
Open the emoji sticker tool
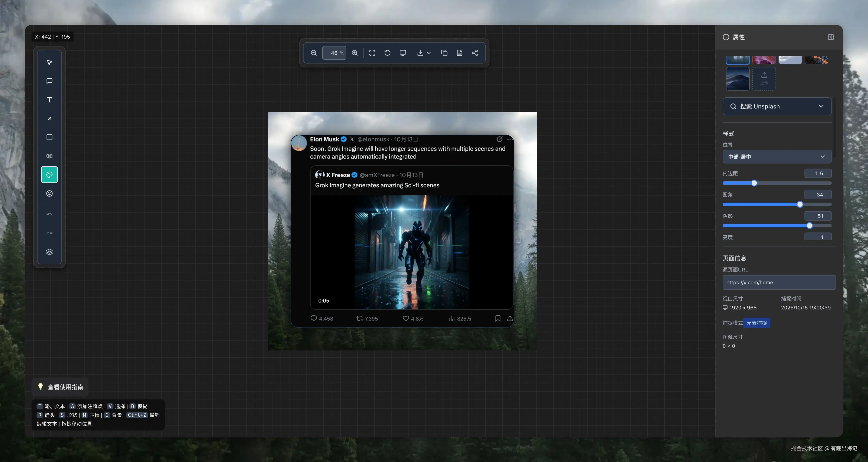(x=49, y=193)
